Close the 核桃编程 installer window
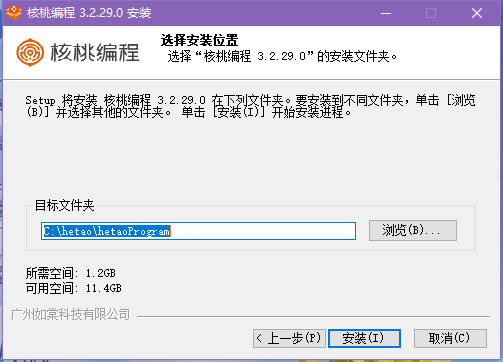This screenshot has height=362, width=503. (x=477, y=13)
